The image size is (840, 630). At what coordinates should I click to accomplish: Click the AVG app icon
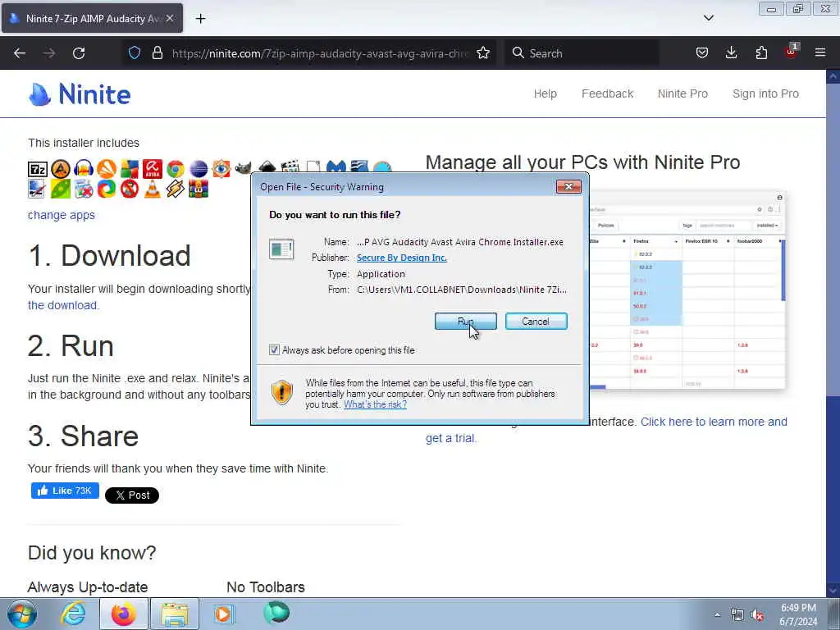(130, 169)
